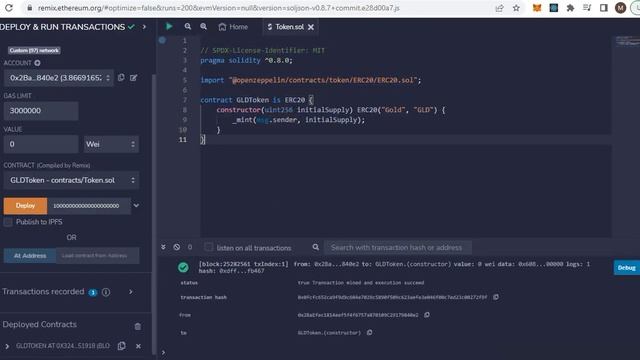Clear the terminal console icon
The image size is (640, 360).
pos(176,247)
